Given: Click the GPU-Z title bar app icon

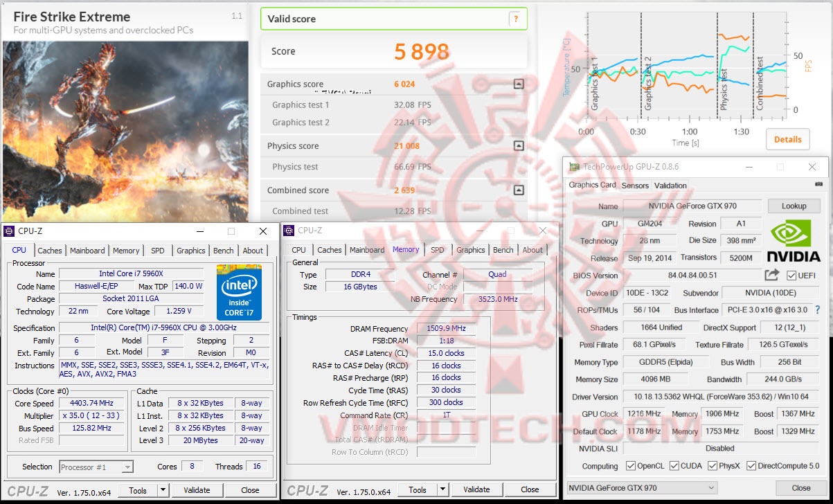Looking at the screenshot, I should pos(574,167).
